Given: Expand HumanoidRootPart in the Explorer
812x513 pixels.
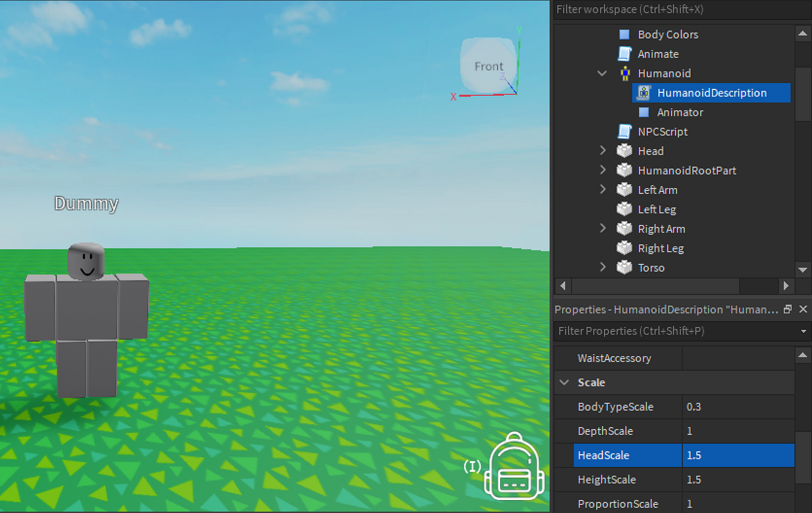Looking at the screenshot, I should pyautogui.click(x=602, y=170).
